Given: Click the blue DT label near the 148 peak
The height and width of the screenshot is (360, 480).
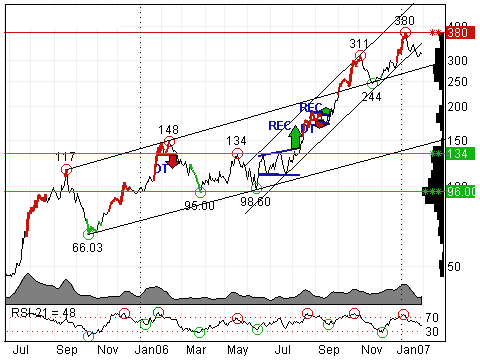Looking at the screenshot, I should point(161,169).
